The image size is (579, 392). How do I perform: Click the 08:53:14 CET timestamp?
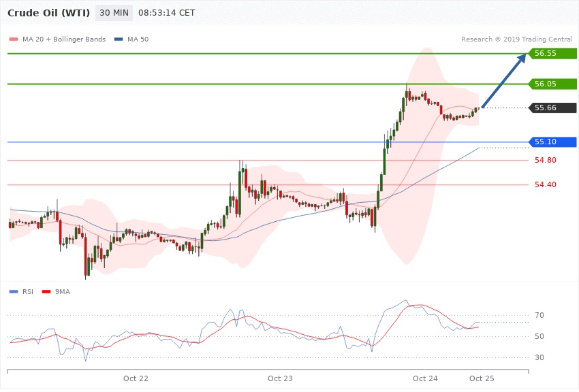coord(166,13)
